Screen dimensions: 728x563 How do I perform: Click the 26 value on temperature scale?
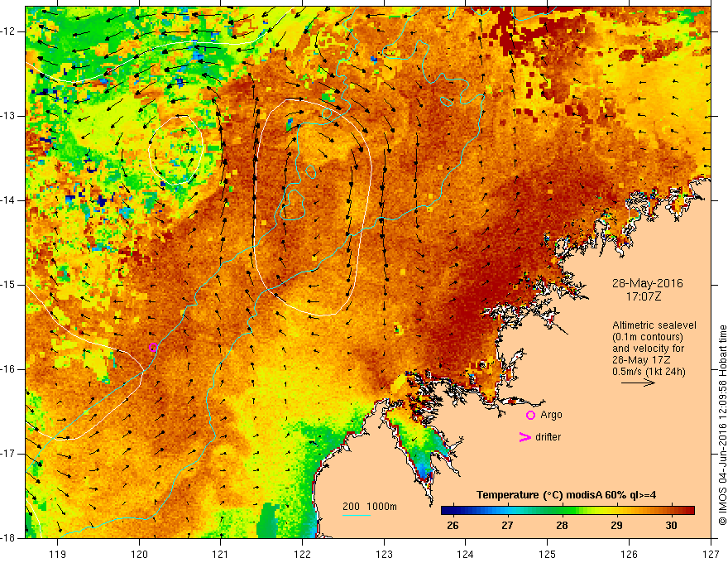point(453,526)
